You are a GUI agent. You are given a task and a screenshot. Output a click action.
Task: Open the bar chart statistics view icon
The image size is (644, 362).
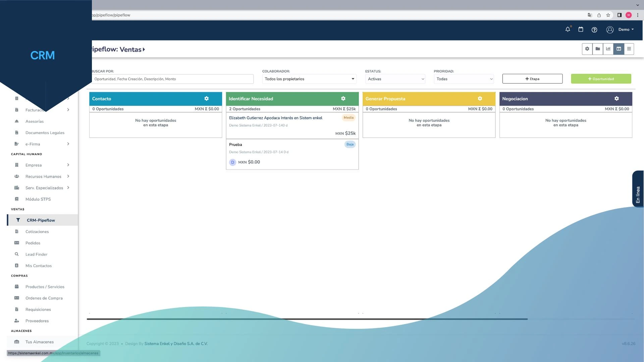[608, 49]
